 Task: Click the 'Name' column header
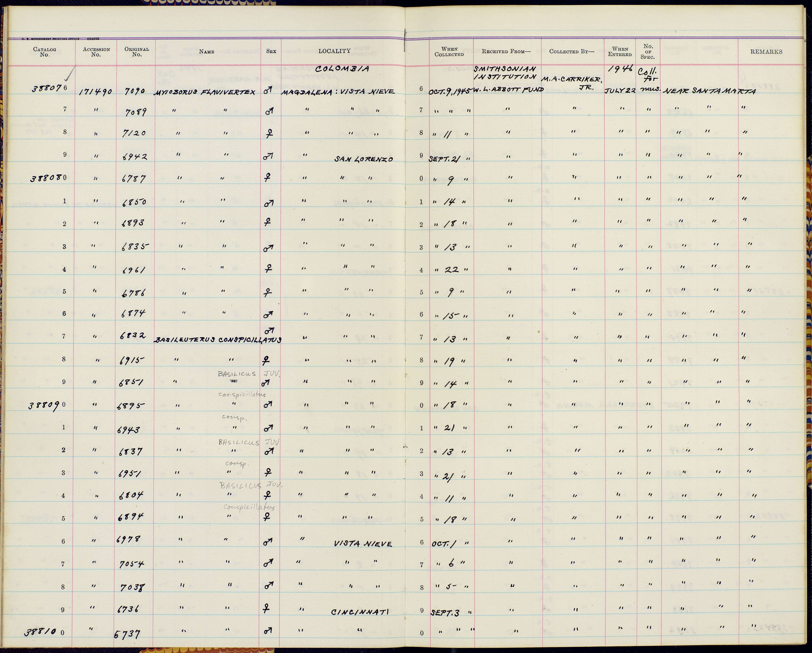(x=207, y=52)
